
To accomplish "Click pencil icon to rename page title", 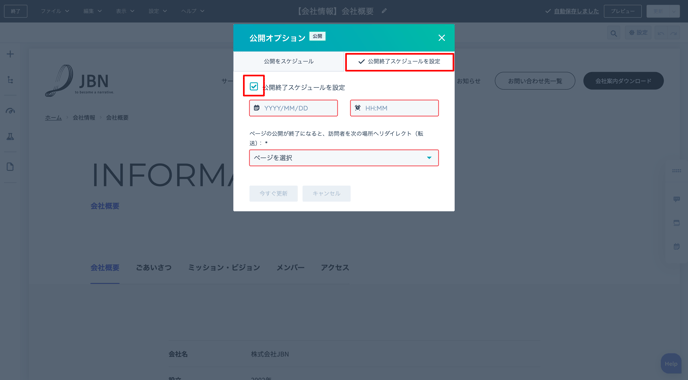I will [x=384, y=11].
